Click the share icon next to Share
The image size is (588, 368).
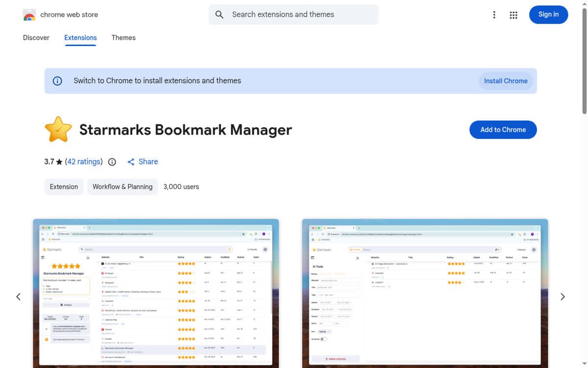(131, 162)
